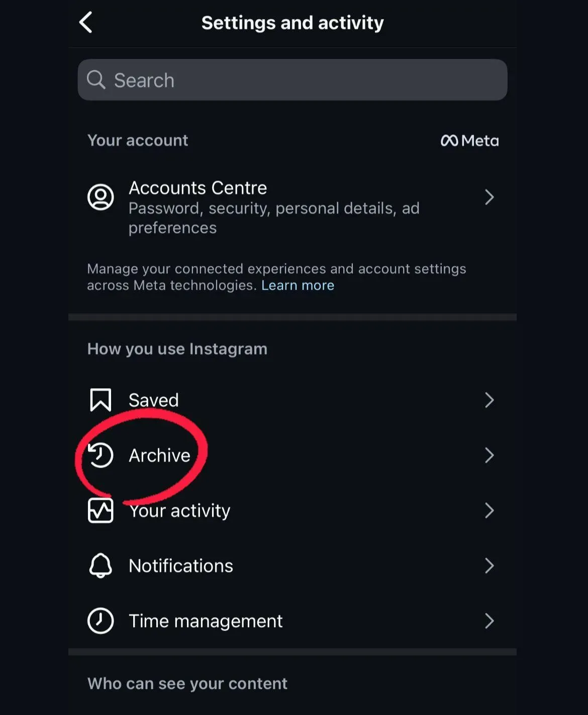
Task: Select the Notifications menu item
Action: click(x=181, y=566)
